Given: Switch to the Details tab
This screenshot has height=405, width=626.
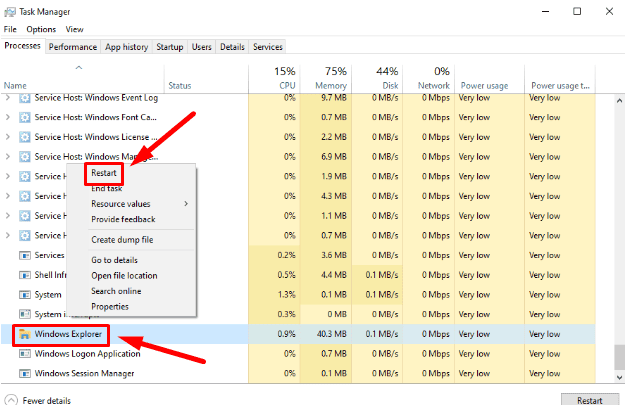Looking at the screenshot, I should (232, 47).
